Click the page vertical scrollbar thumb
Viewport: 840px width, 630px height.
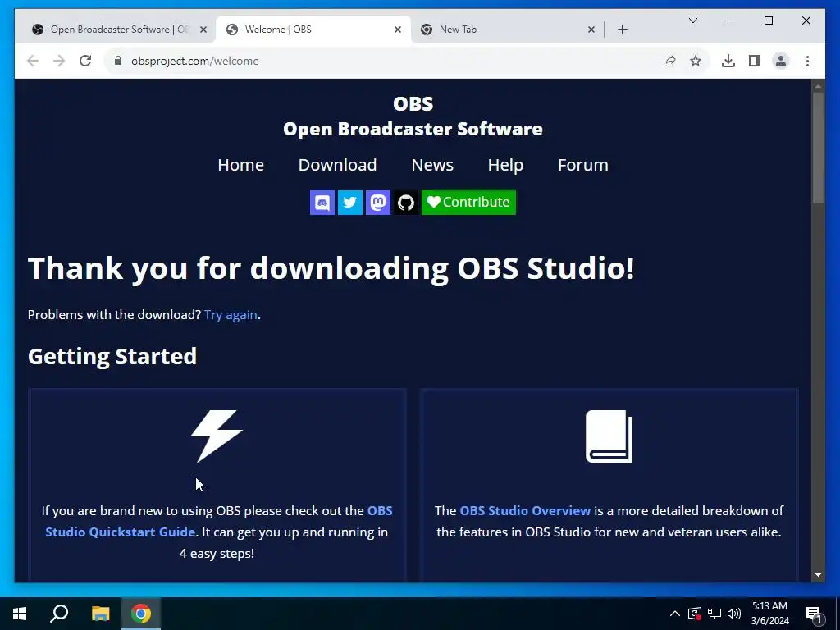click(x=818, y=148)
